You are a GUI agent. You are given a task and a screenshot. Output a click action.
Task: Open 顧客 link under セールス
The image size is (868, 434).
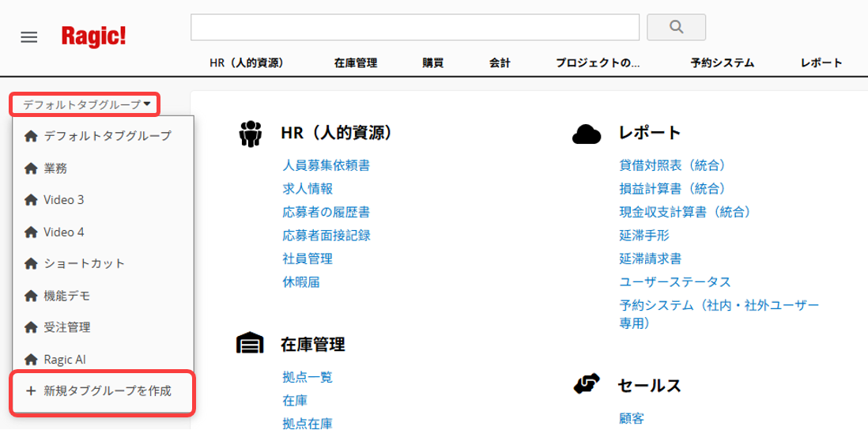coord(632,418)
